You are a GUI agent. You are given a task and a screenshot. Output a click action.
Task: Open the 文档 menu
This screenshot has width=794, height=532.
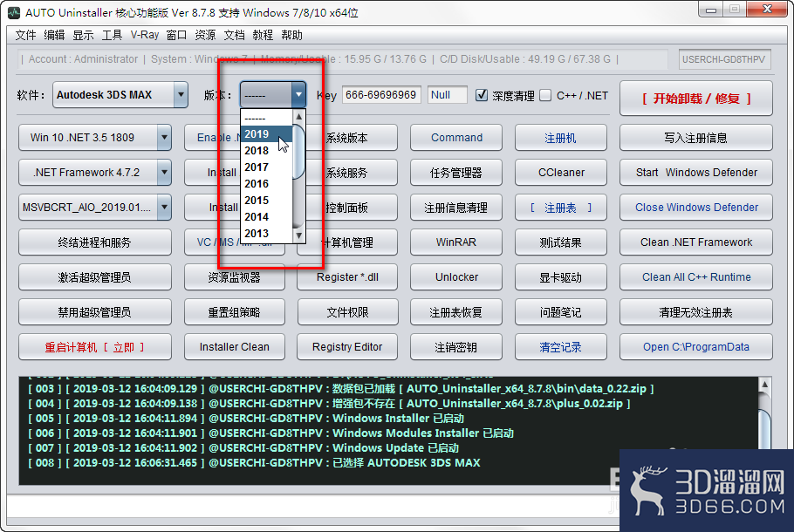(x=234, y=35)
